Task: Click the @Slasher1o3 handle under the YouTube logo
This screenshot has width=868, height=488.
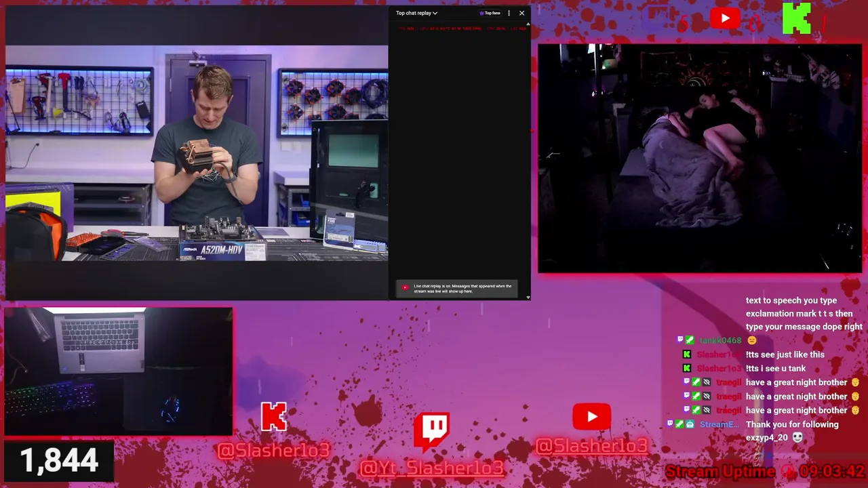Action: click(591, 445)
